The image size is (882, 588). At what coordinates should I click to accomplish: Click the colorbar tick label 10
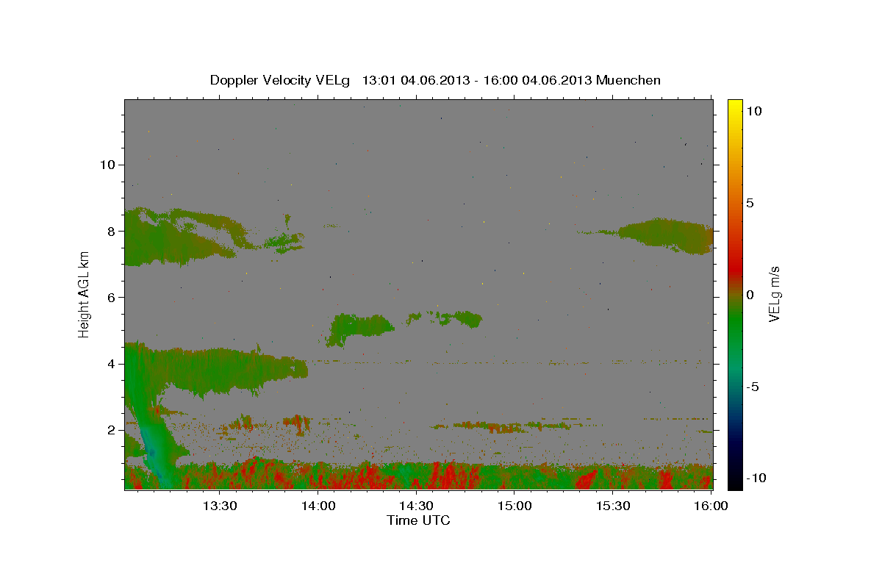point(753,111)
